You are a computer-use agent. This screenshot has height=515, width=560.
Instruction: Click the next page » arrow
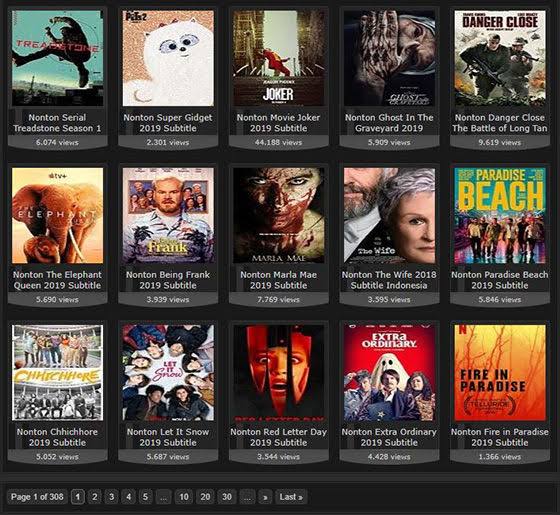pos(265,497)
